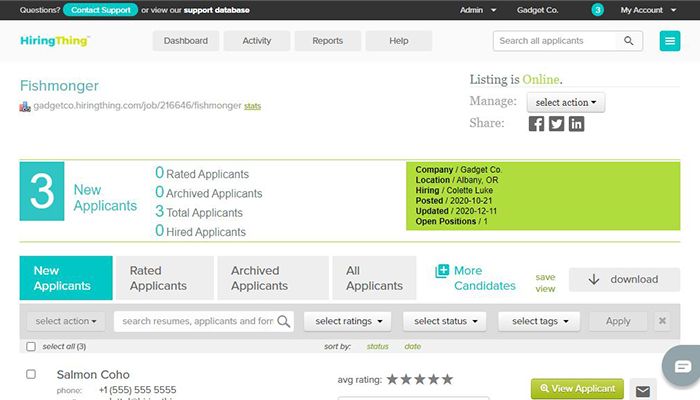Click the 0 Rated Applicants stat
This screenshot has height=400, width=700.
coord(202,173)
